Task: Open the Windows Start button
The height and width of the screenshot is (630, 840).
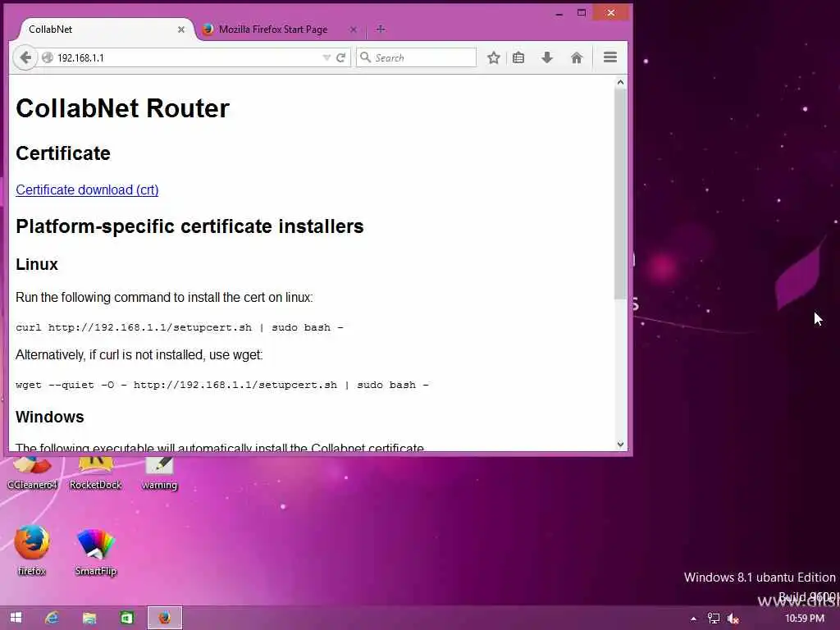Action: 16,618
